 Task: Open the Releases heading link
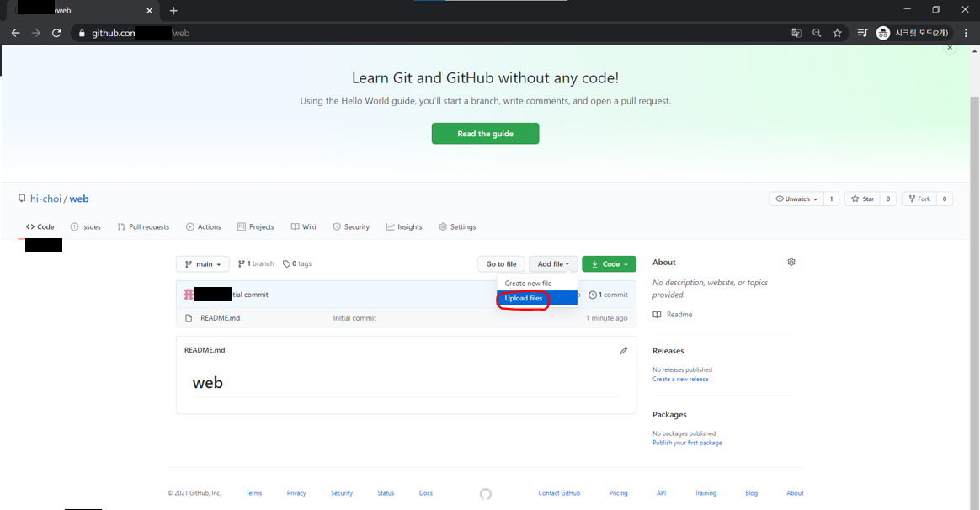(668, 351)
